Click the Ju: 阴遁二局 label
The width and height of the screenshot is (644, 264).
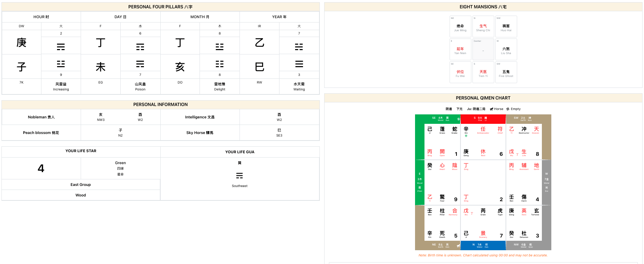[476, 109]
